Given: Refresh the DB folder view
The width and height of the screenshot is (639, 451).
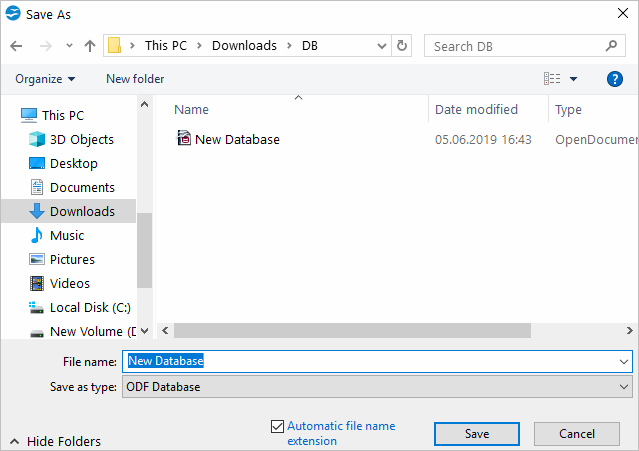Looking at the screenshot, I should point(402,46).
